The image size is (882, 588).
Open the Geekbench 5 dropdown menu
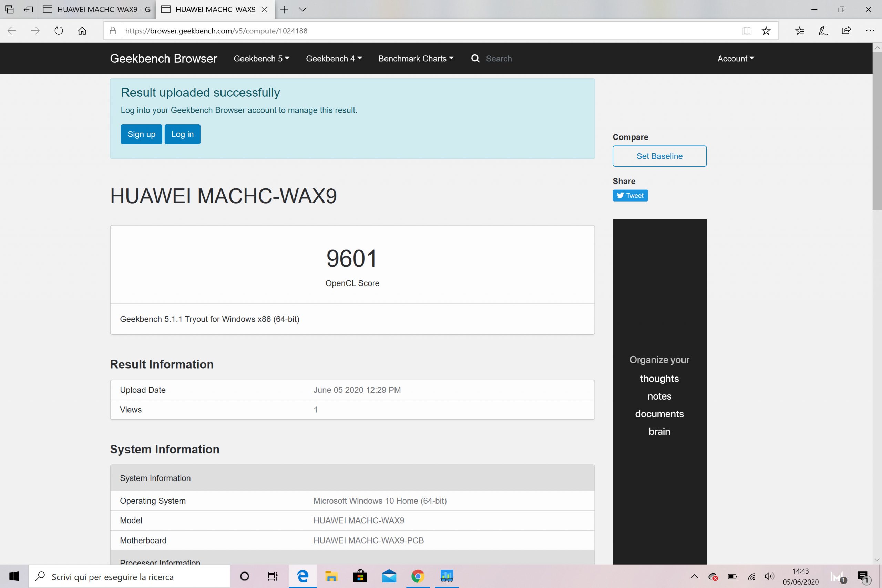click(261, 59)
